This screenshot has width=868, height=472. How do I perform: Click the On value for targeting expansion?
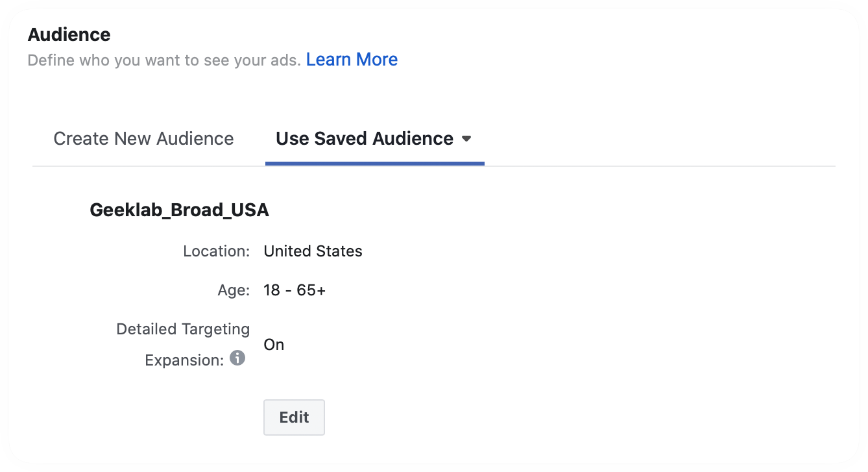[x=274, y=345]
